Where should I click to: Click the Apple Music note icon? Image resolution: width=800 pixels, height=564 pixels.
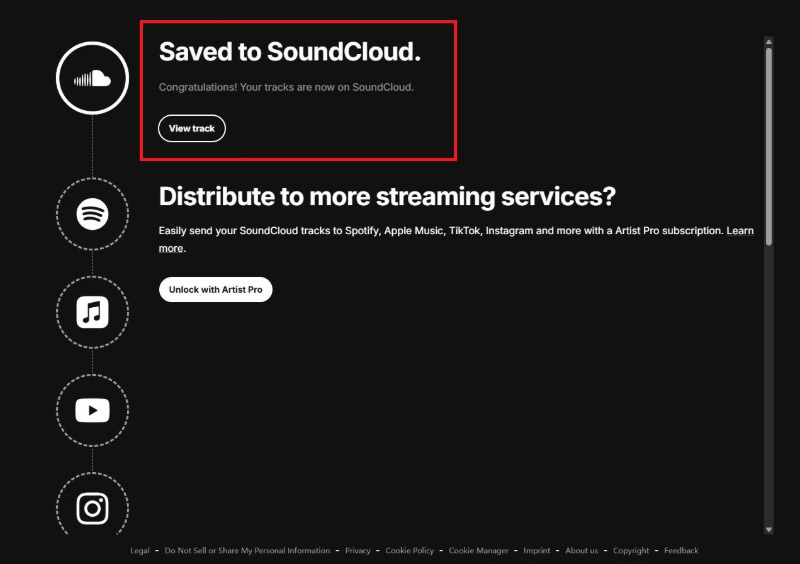[92, 312]
